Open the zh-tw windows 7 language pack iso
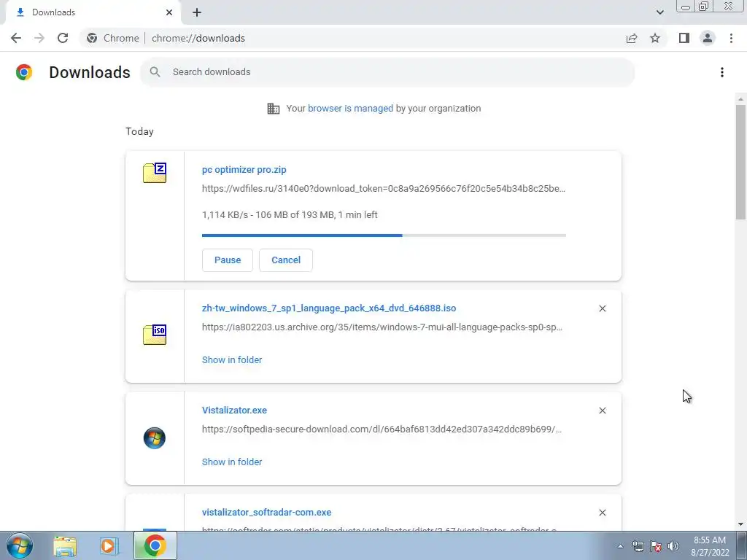 (329, 308)
